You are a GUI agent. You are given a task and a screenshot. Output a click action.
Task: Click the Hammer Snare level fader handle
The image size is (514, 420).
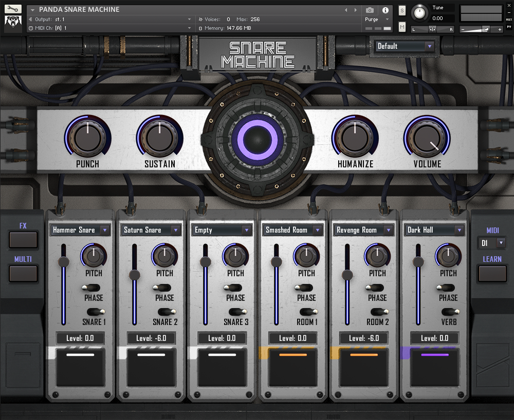pyautogui.click(x=64, y=261)
